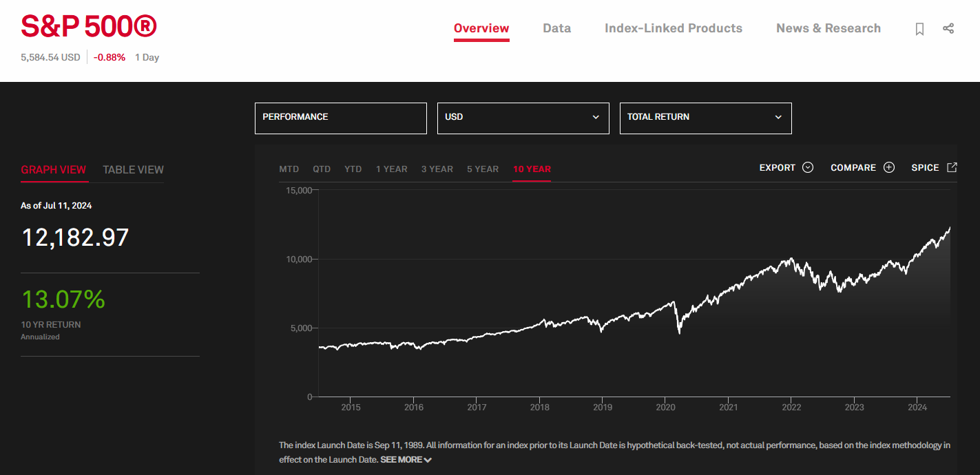The image size is (980, 475).
Task: Click the Export circled chevron icon
Action: pyautogui.click(x=808, y=167)
